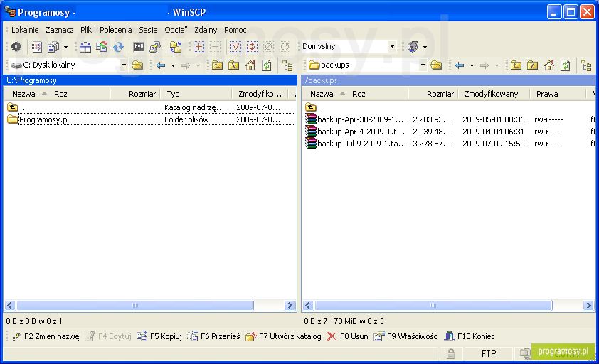Click the queue notebook icon in toolbar
599x364 pixels.
[37, 47]
